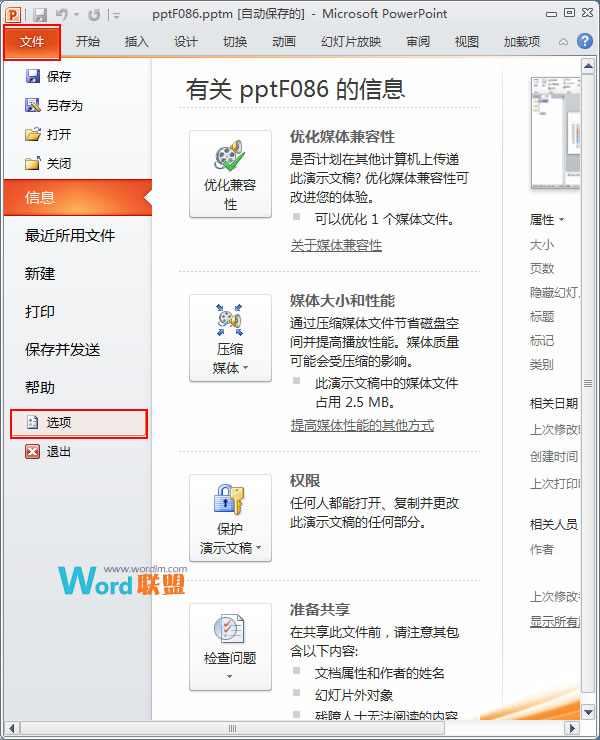Click the 准备共享 heading text
Screen dimensions: 600x740
(320, 609)
